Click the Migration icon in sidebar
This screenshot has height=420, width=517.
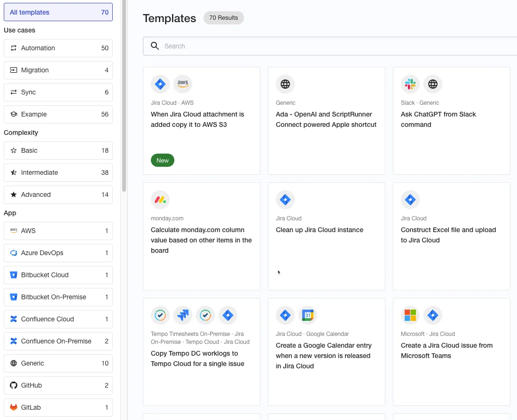pos(14,70)
